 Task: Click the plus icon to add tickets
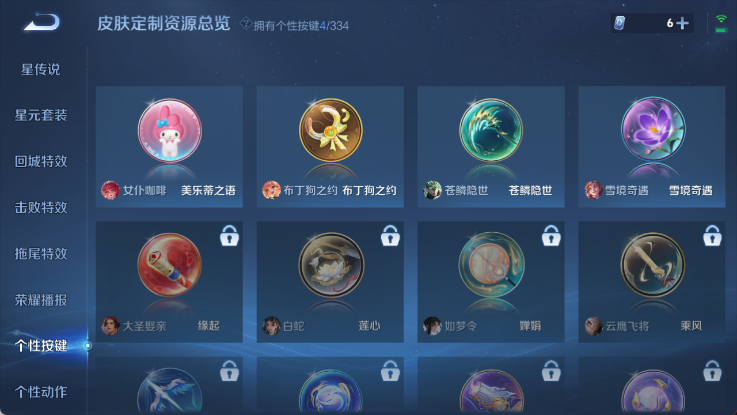[x=682, y=23]
